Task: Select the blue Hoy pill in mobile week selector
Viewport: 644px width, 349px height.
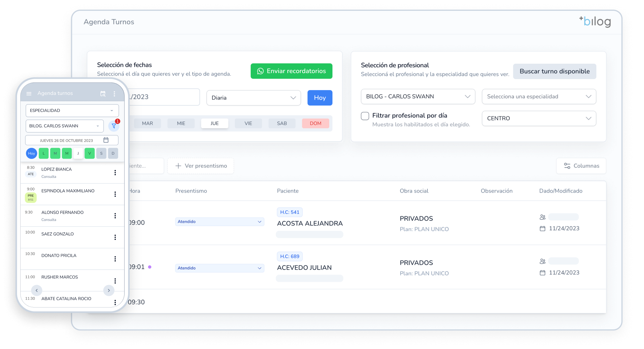Action: coord(32,153)
